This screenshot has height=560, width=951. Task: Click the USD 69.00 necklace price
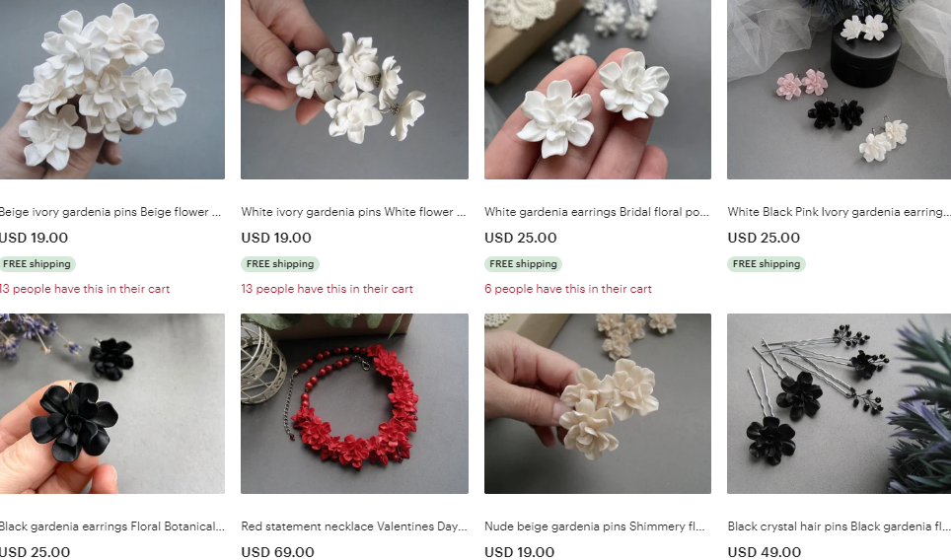pos(278,552)
